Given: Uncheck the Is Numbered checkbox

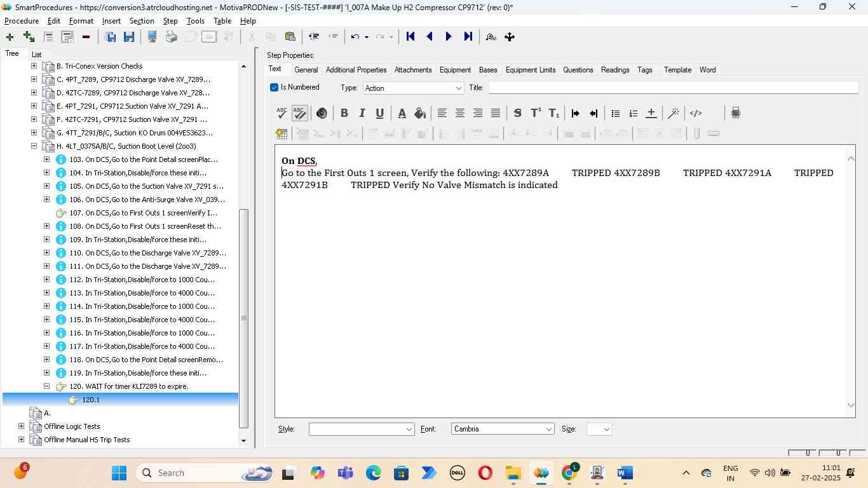Looking at the screenshot, I should 275,87.
